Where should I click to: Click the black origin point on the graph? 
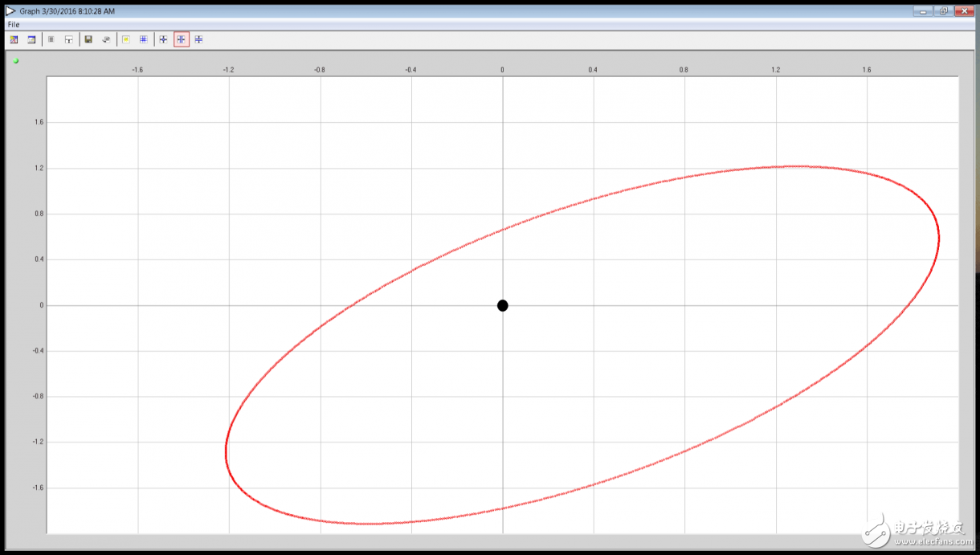(503, 305)
